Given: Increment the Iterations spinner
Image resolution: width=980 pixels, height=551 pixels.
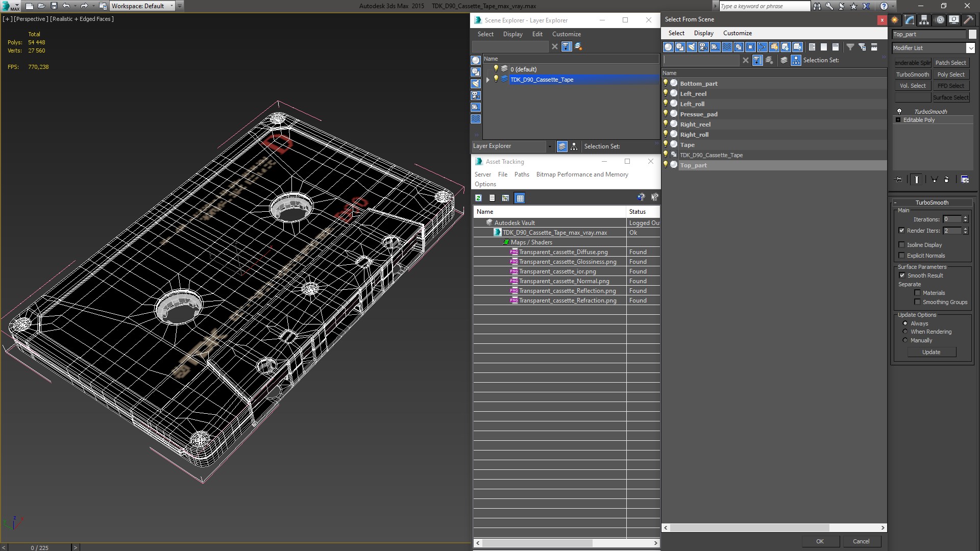Looking at the screenshot, I should pos(965,217).
